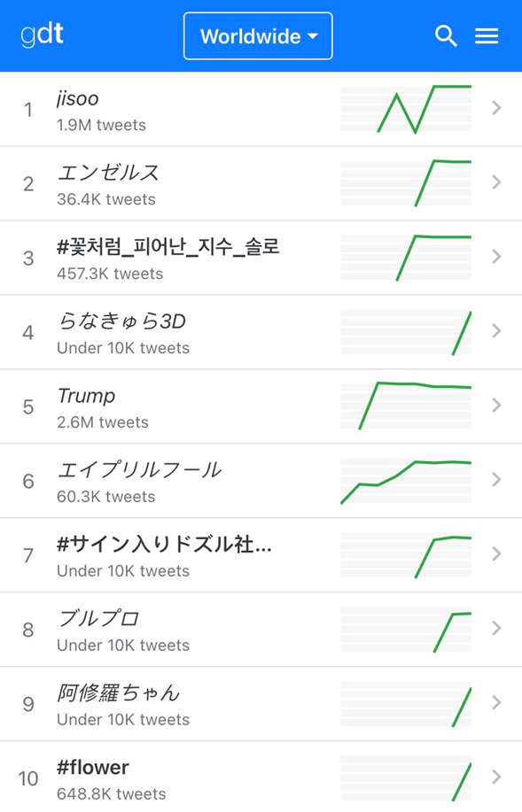Open the Worldwide location dropdown

[x=258, y=36]
